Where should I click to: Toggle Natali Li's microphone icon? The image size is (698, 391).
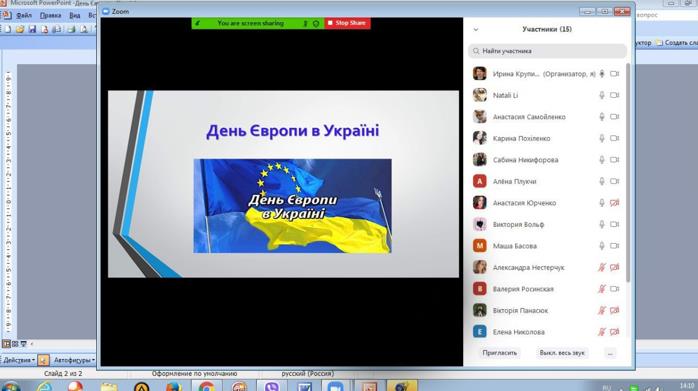601,95
